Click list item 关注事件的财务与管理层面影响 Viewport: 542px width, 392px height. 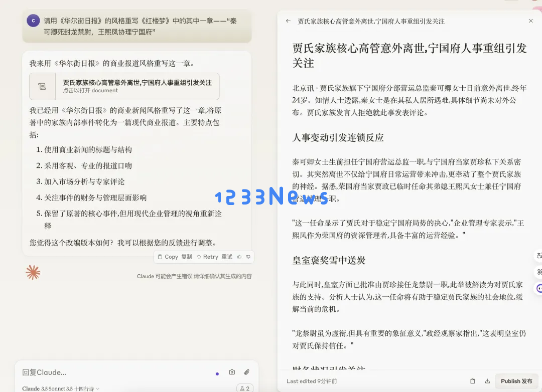point(95,198)
